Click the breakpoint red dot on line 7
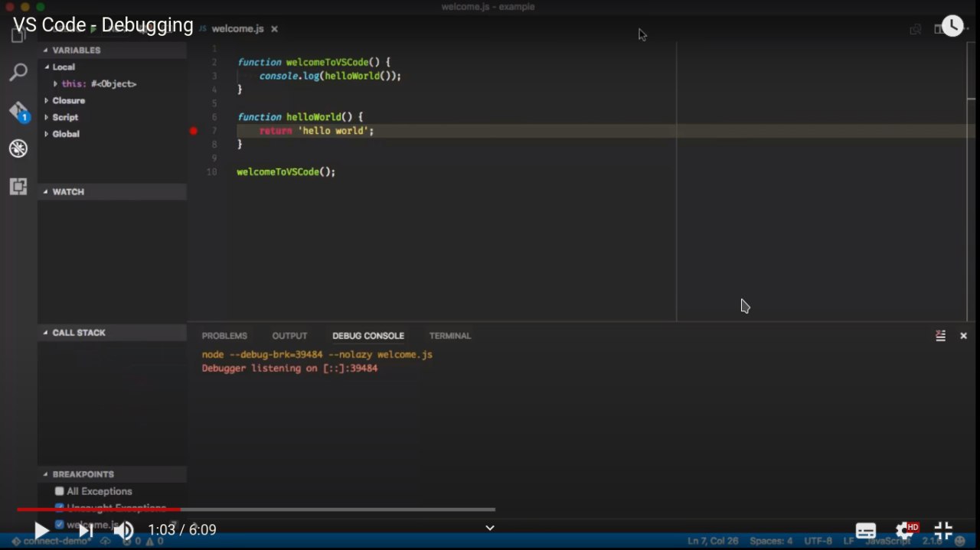 pyautogui.click(x=194, y=131)
